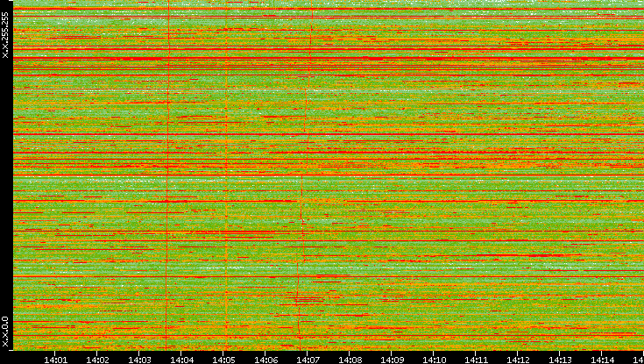Click the 14:01 time axis label
The height and width of the screenshot is (364, 644).
point(55,360)
